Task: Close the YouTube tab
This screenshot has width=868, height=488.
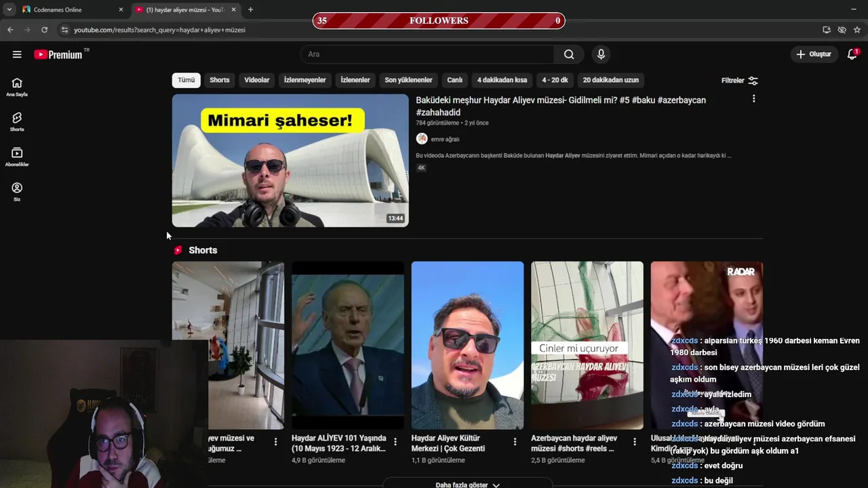Action: [233, 9]
